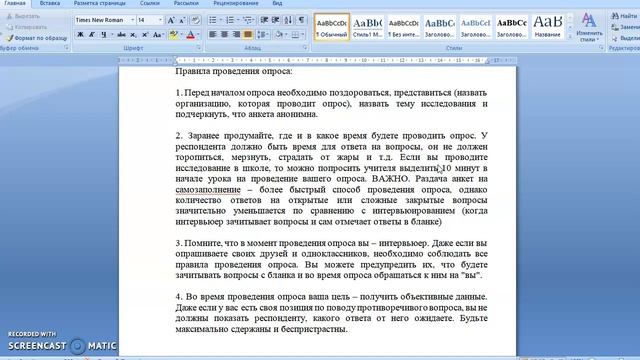The height and width of the screenshot is (360, 640).
Task: Click the Borders icon in the Paragraph group
Action: 296,35
